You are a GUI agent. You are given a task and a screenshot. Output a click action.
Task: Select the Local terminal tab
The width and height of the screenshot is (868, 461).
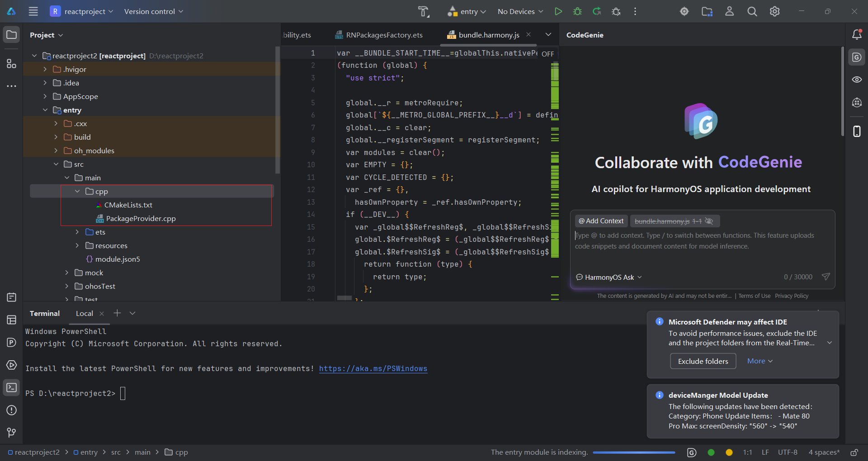tap(84, 313)
